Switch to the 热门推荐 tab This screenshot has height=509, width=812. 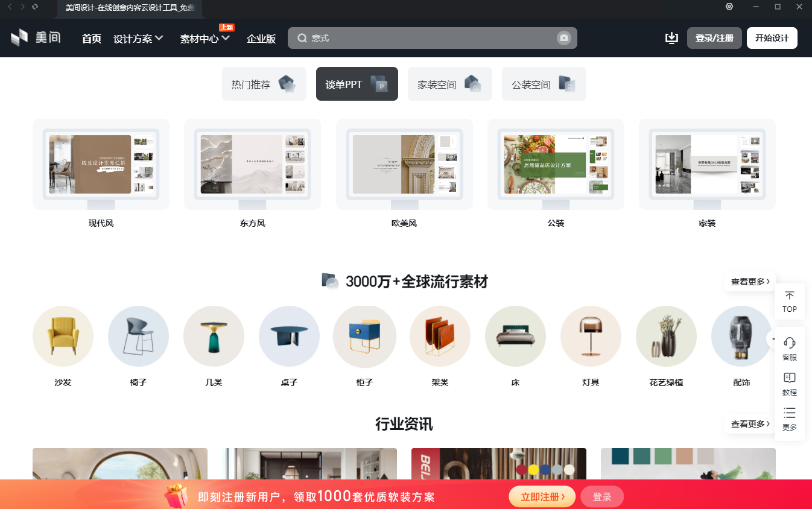click(264, 84)
